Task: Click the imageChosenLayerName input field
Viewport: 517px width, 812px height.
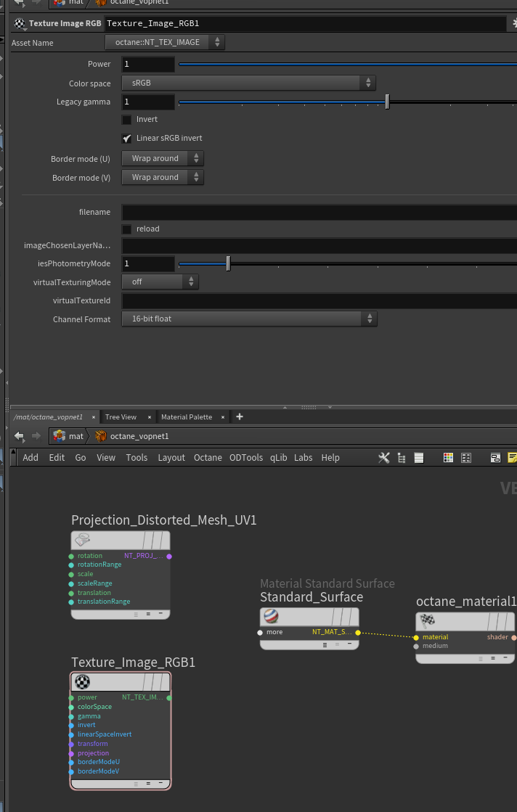Action: pyautogui.click(x=319, y=245)
